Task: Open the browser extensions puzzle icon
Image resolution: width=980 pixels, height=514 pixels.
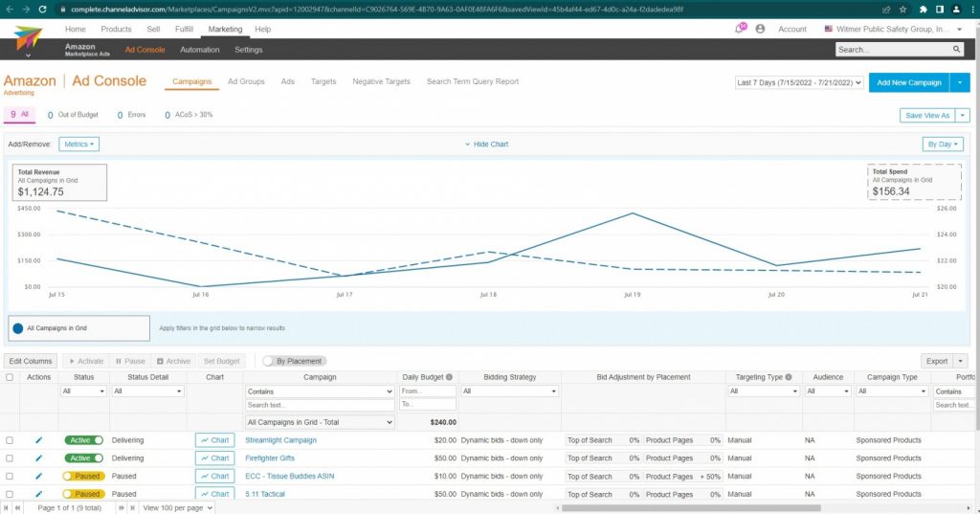Action: (924, 10)
